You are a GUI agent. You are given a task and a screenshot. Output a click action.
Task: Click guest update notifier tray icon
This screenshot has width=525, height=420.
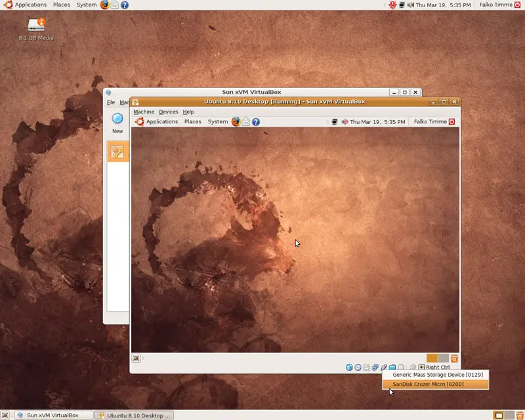[x=345, y=122]
